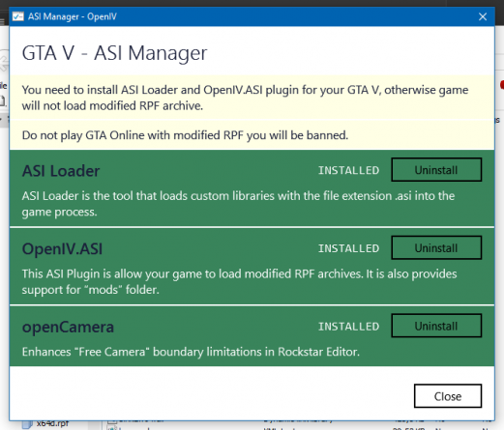
Task: Click INSTALLED status beside OpenIV.ASI
Action: [x=348, y=248]
